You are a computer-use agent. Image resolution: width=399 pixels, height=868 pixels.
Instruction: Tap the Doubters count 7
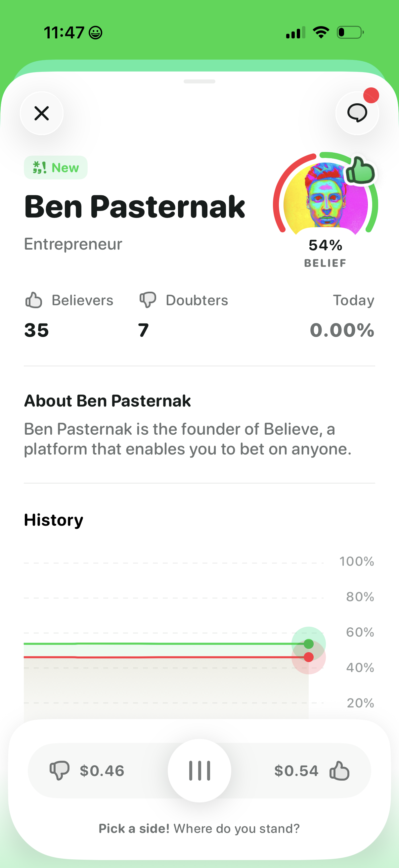coord(144,330)
